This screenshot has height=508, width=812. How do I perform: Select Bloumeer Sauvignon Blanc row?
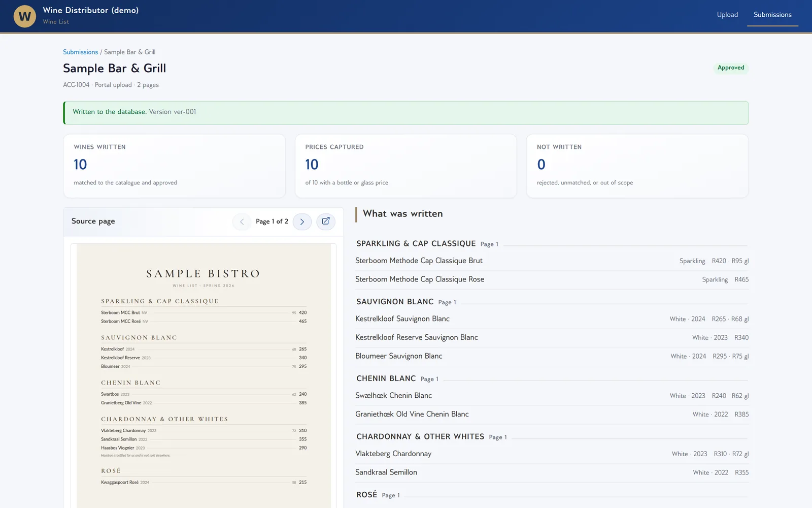coord(552,356)
